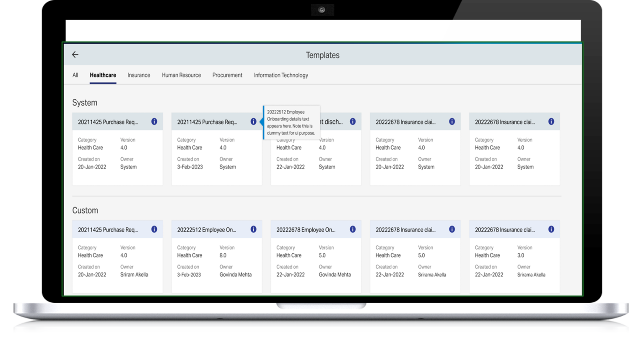Select the Healthcare tab
The height and width of the screenshot is (338, 644).
pyautogui.click(x=103, y=75)
